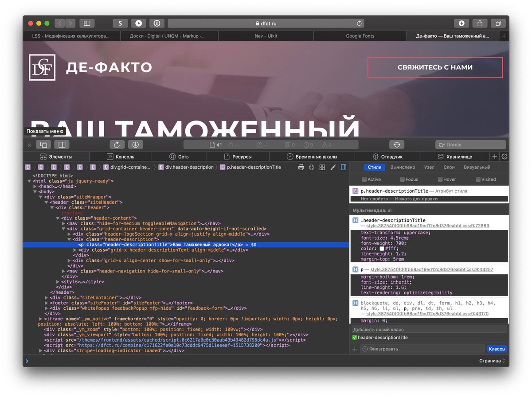The image size is (532, 397).
Task: Open Safari downloads list
Action: [462, 23]
